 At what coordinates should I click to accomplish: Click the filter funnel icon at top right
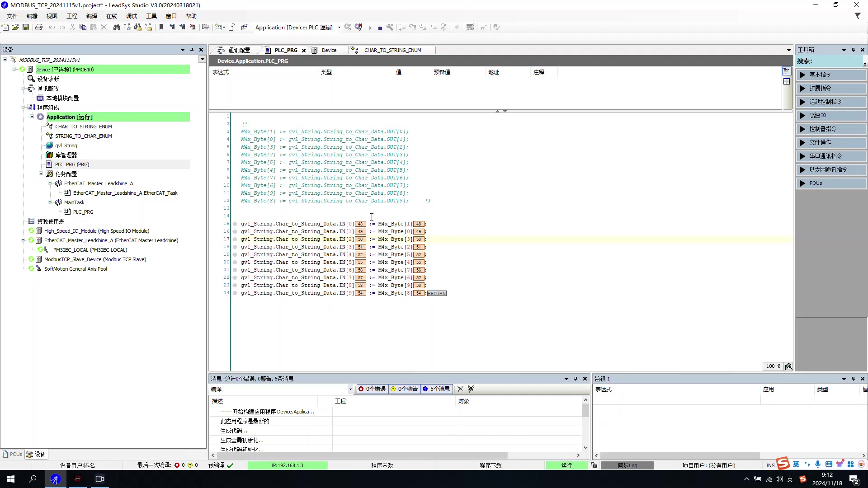pos(858,16)
